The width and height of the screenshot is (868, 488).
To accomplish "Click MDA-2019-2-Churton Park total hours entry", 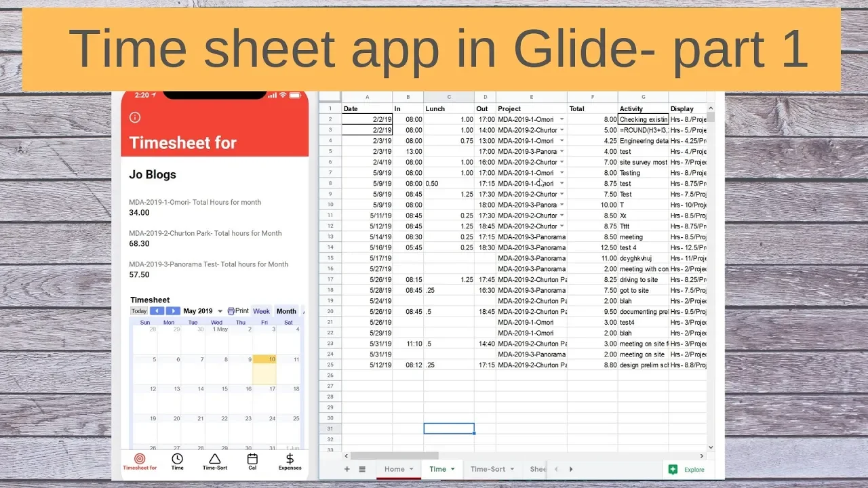I will click(x=214, y=239).
